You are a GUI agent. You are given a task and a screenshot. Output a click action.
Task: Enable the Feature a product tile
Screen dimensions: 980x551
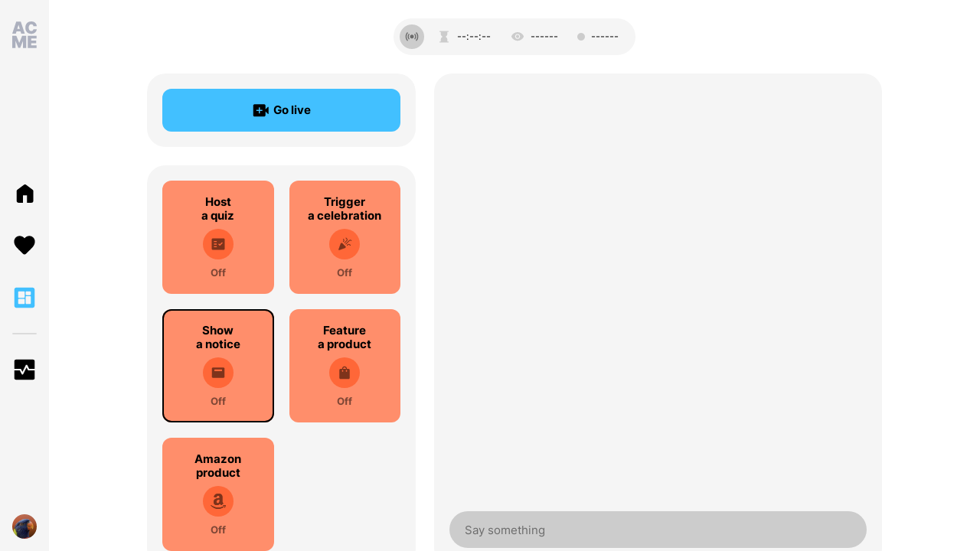pos(345,366)
